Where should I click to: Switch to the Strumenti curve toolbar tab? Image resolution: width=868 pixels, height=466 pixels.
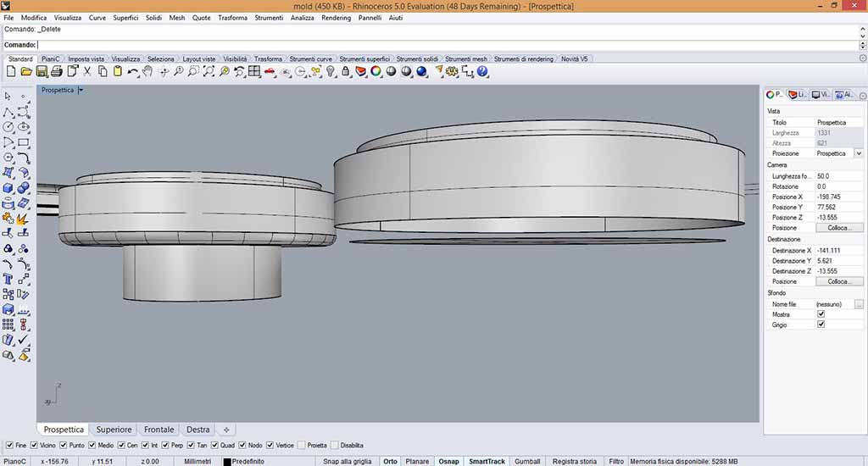[x=310, y=58]
